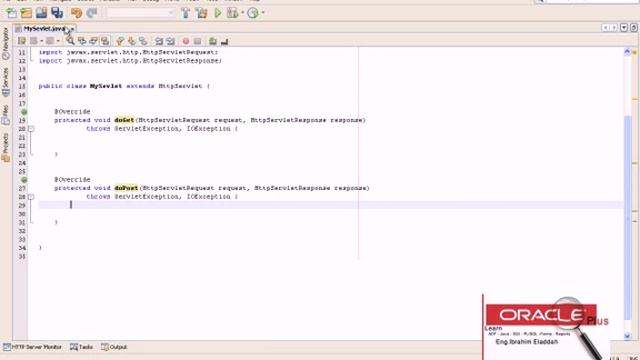Run the project with green arrow

point(218,13)
